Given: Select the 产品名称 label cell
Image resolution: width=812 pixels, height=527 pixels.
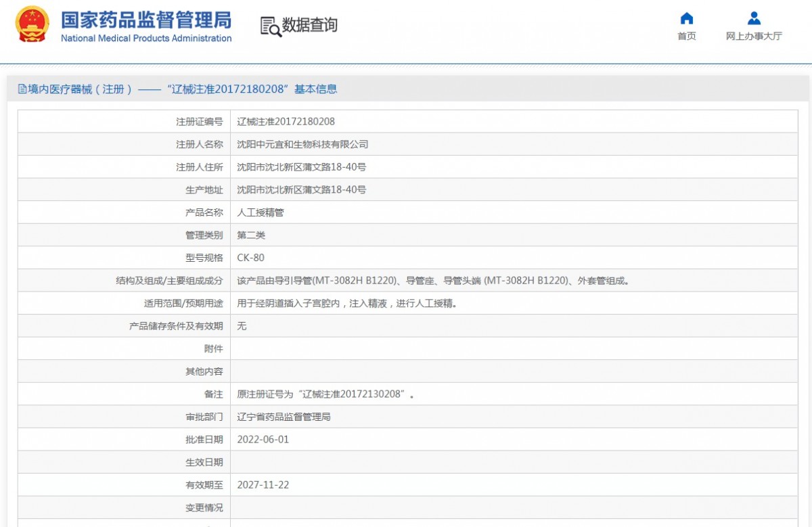Looking at the screenshot, I should click(x=125, y=212).
